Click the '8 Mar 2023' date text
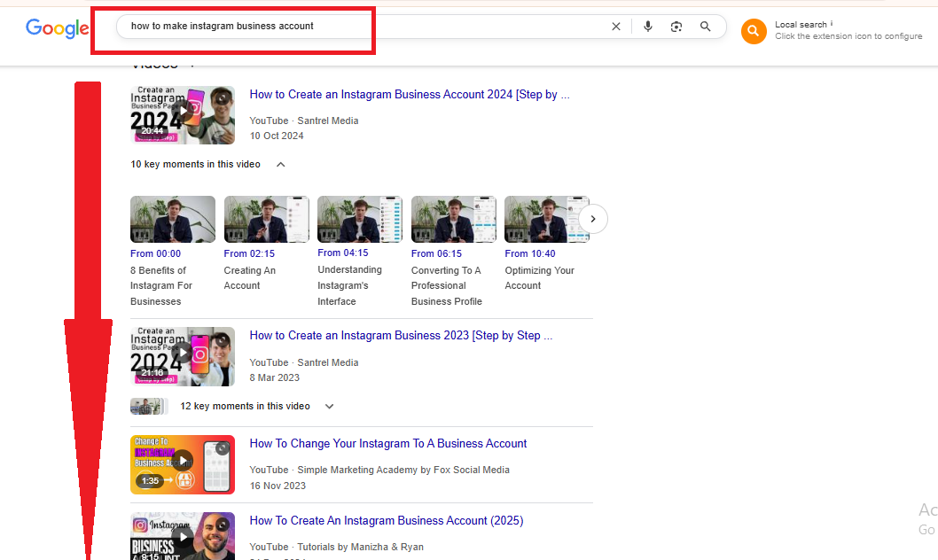This screenshot has width=938, height=560. [x=275, y=377]
